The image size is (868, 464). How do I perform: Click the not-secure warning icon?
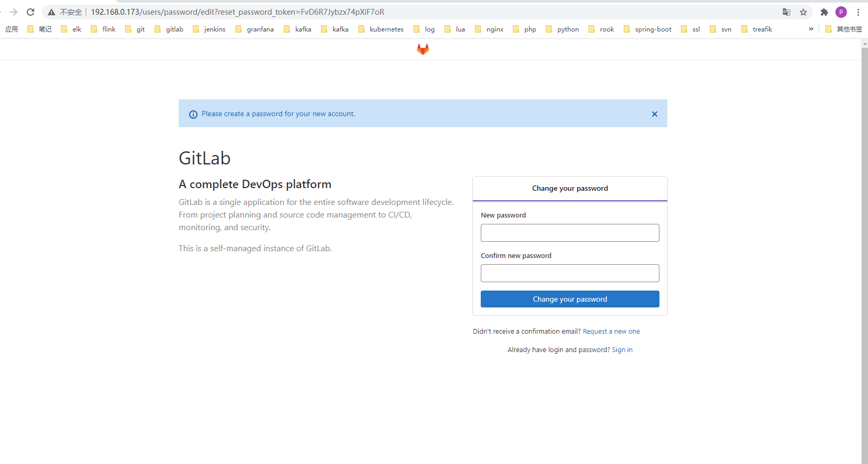coord(51,12)
